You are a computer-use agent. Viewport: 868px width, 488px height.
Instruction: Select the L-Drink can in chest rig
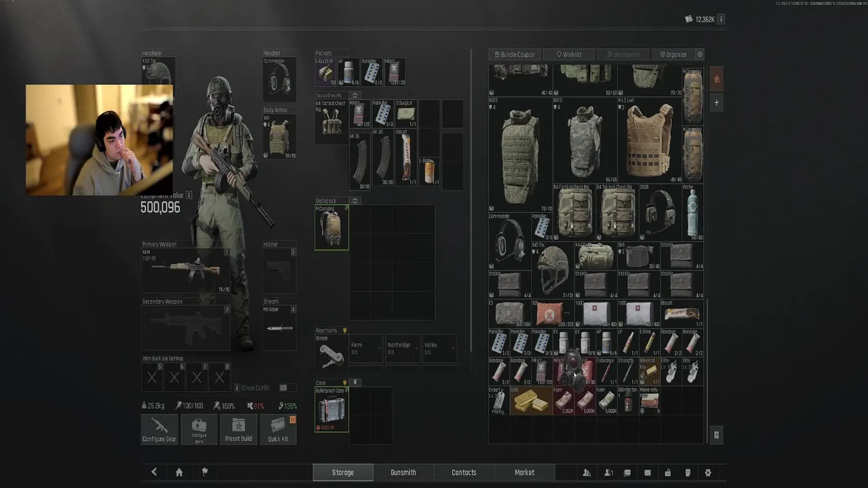click(429, 171)
